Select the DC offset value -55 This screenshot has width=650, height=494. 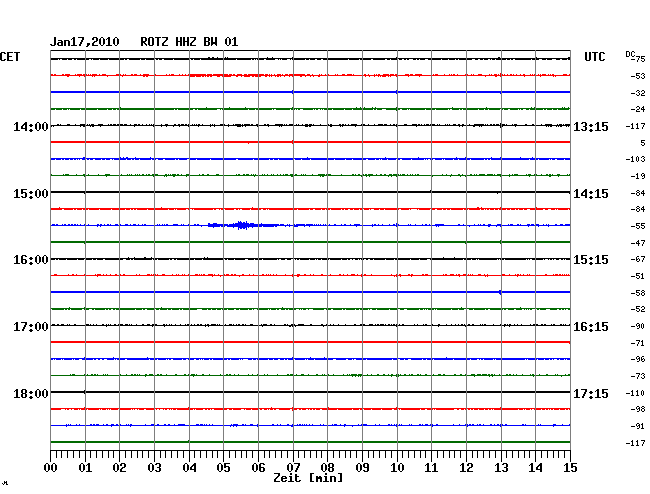638,226
